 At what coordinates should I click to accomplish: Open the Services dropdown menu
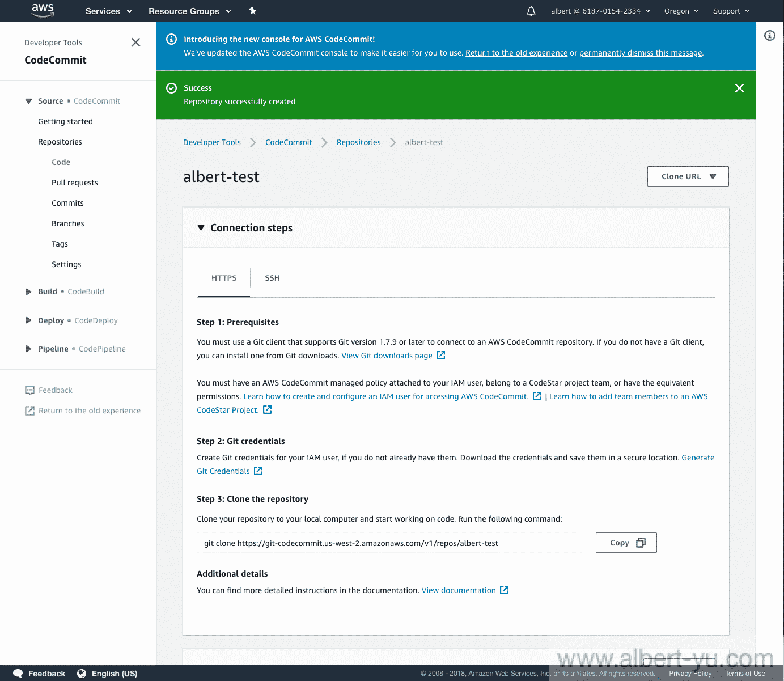point(109,11)
